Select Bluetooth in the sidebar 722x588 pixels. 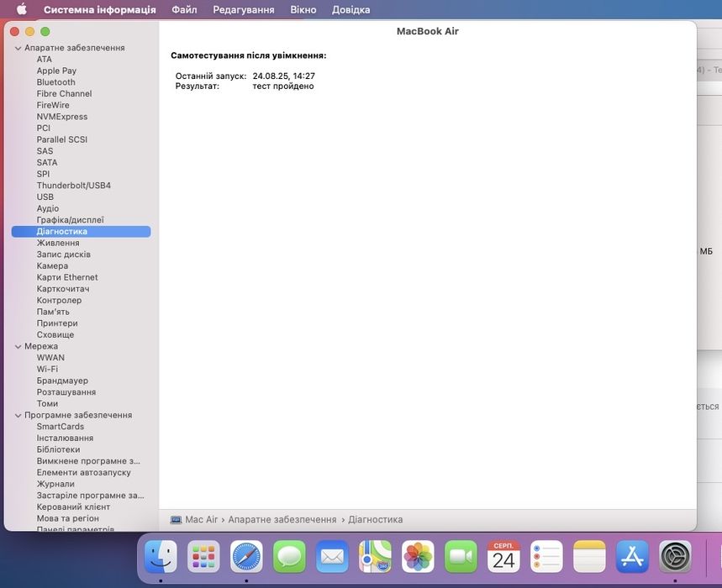coord(55,82)
